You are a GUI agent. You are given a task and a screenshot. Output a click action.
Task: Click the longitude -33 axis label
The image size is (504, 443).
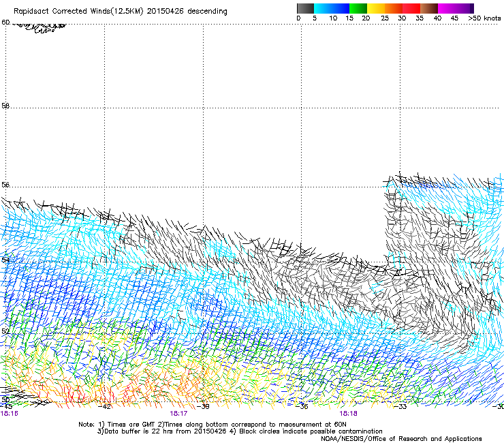click(400, 406)
